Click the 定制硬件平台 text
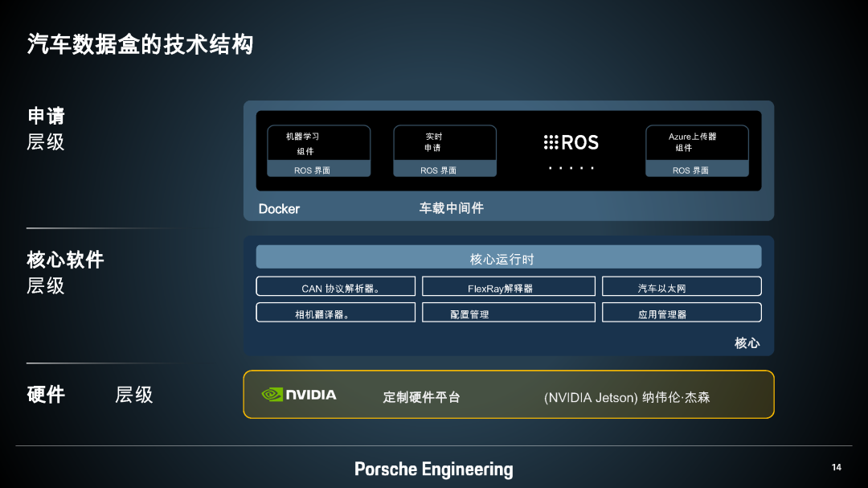 pyautogui.click(x=421, y=397)
